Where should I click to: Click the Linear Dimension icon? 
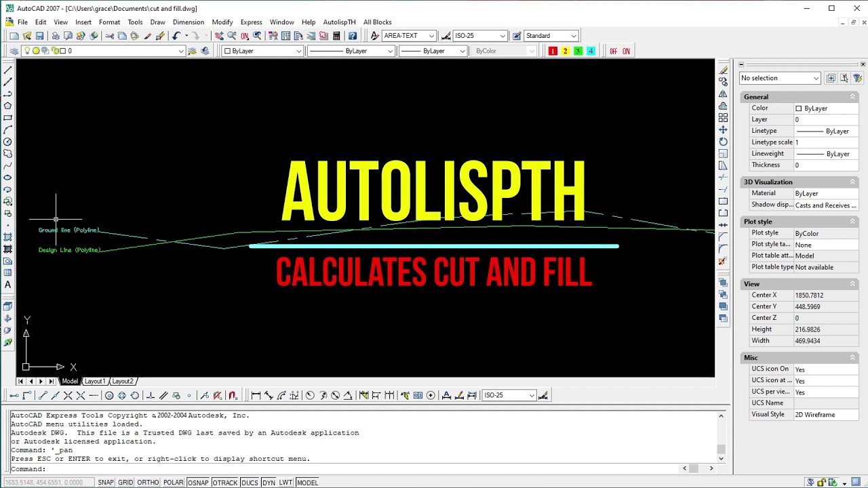(256, 395)
